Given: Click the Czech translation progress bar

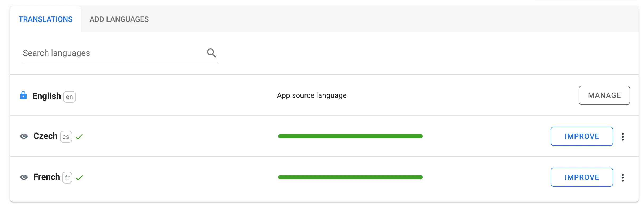Looking at the screenshot, I should click(x=350, y=136).
